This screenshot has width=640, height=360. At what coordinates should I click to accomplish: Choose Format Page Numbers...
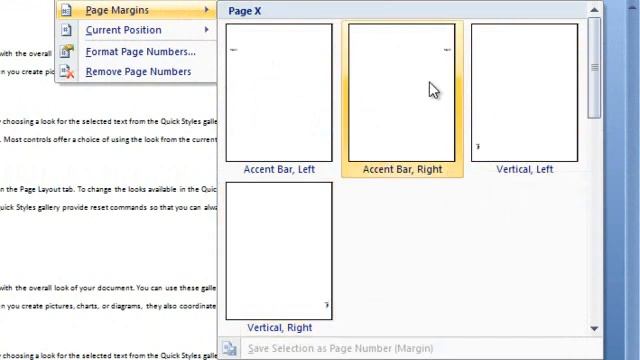[x=136, y=52]
